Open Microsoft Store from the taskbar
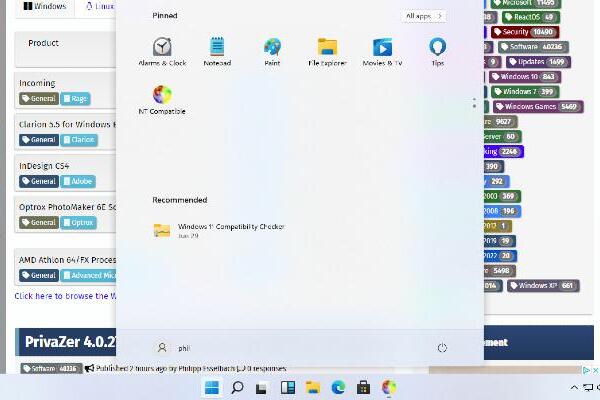 363,388
